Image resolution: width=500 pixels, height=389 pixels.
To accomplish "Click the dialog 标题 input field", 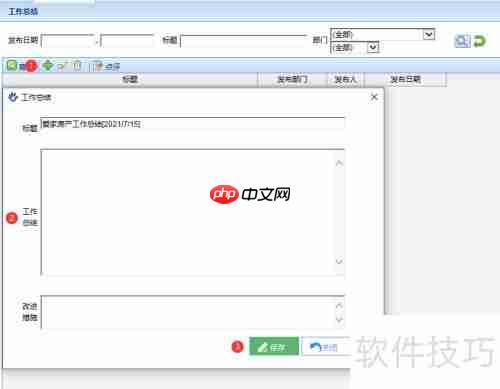I will (x=192, y=123).
